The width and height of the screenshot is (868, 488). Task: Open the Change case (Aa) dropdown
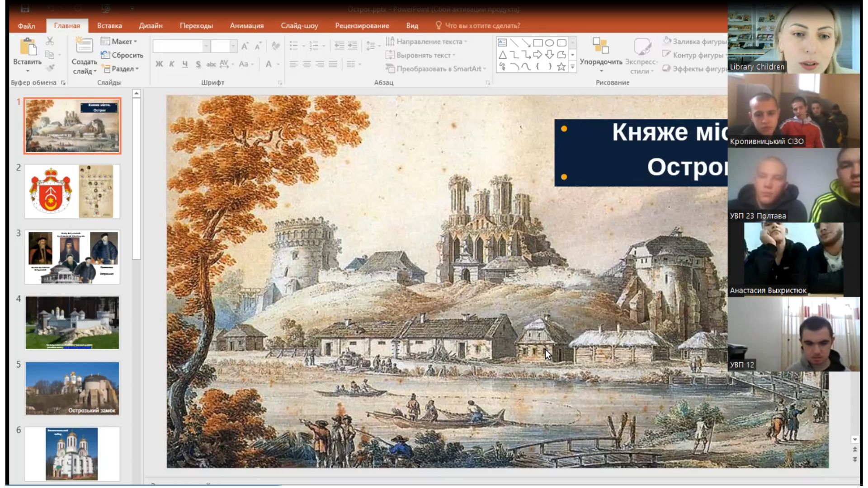tap(246, 64)
